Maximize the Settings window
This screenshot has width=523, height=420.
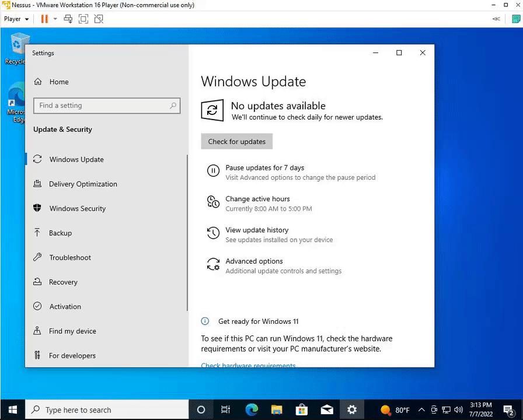point(399,52)
